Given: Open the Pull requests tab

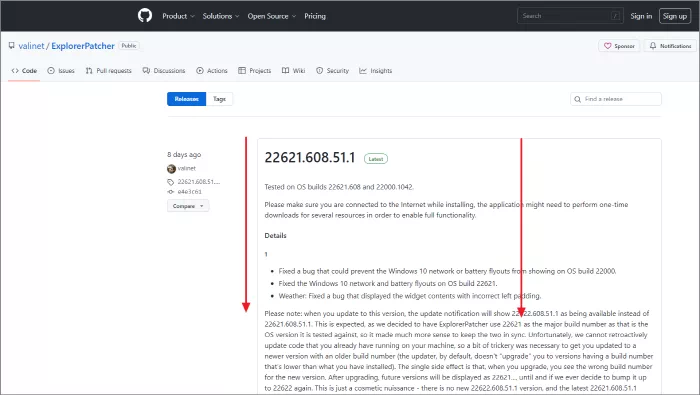Looking at the screenshot, I should [x=108, y=71].
